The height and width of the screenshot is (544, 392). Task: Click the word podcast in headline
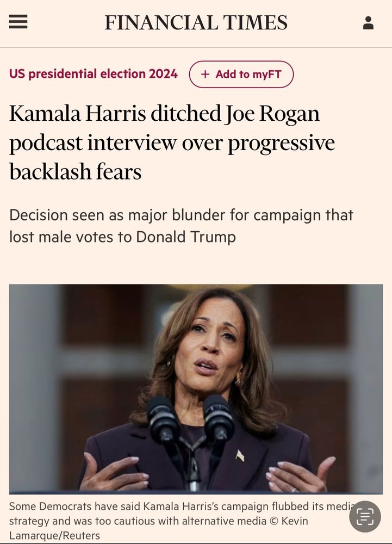coord(46,143)
